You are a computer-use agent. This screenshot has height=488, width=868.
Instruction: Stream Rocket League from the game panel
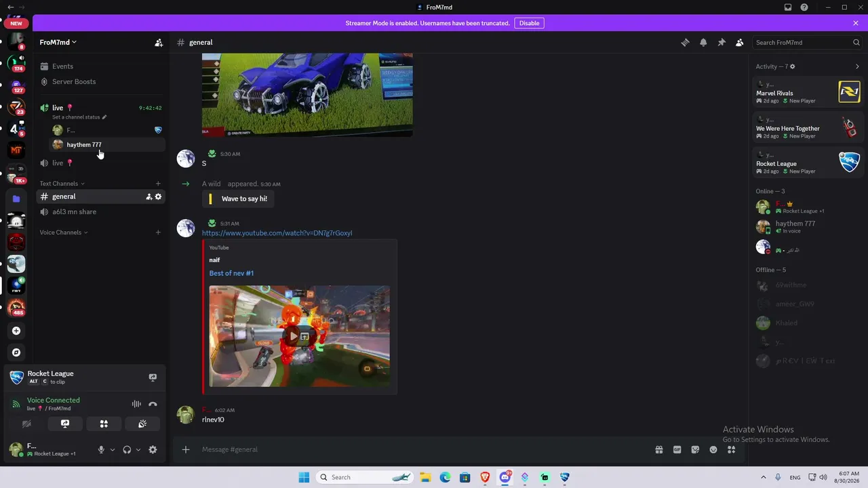[x=153, y=378]
